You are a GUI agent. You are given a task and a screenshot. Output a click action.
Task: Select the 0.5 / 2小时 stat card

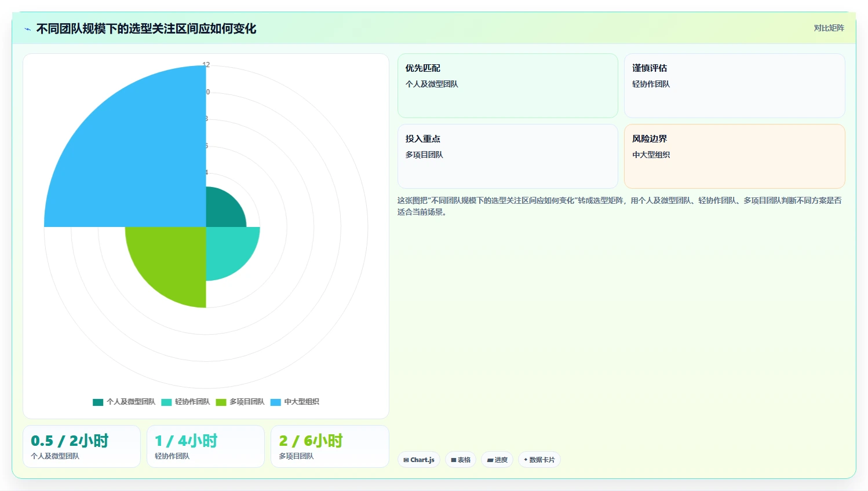(82, 446)
